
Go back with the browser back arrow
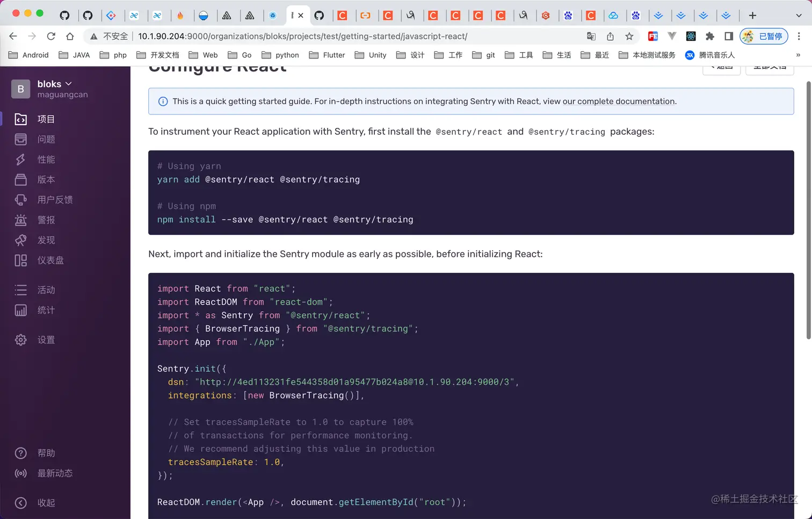[x=13, y=36]
